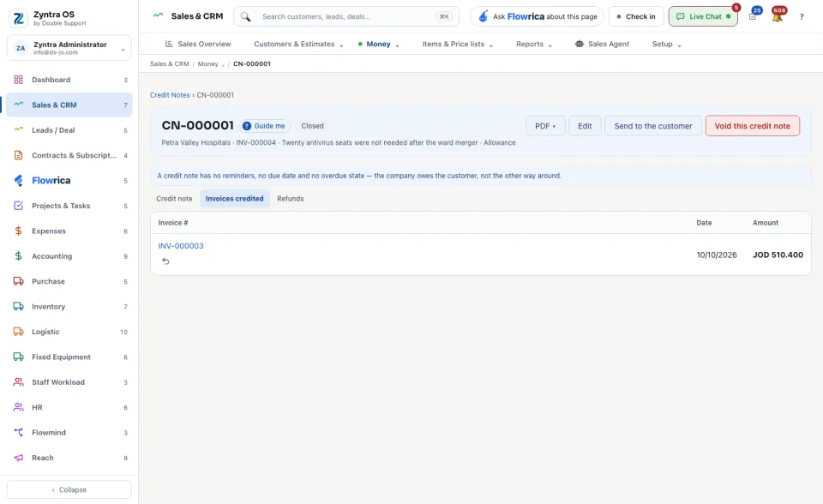Viewport: 823px width, 504px height.
Task: Expand the Reports menu
Action: pos(534,44)
